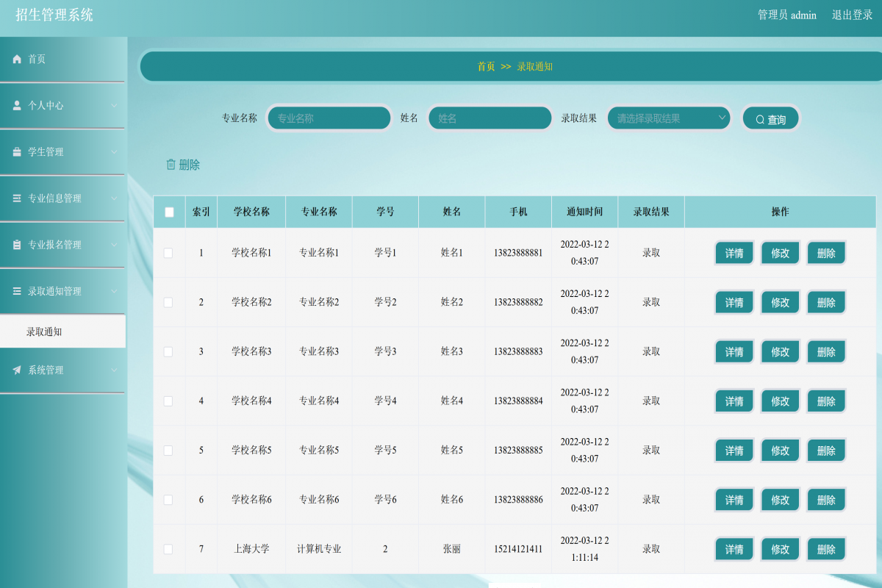Image resolution: width=882 pixels, height=588 pixels.
Task: Check the select-all checkbox in table header
Action: point(168,211)
